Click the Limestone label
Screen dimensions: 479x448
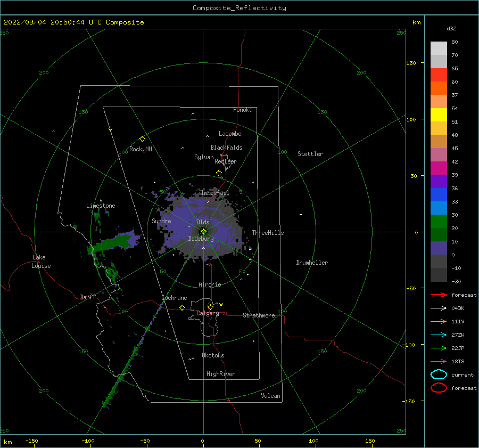pyautogui.click(x=101, y=206)
